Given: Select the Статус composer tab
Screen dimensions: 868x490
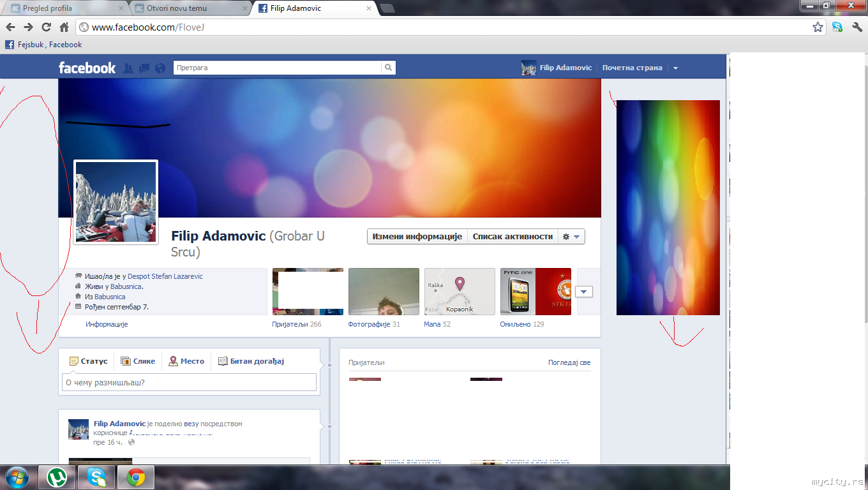Looking at the screenshot, I should 89,361.
